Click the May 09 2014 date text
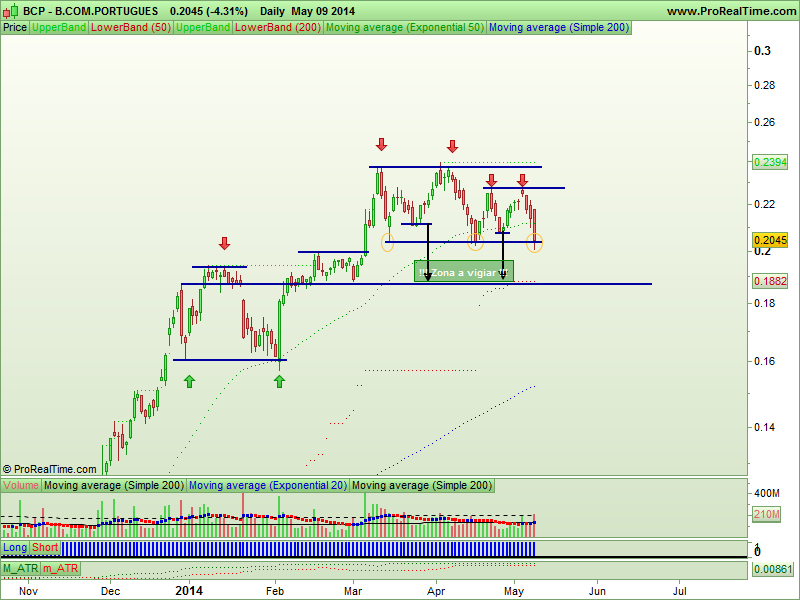This screenshot has height=600, width=800. 323,11
